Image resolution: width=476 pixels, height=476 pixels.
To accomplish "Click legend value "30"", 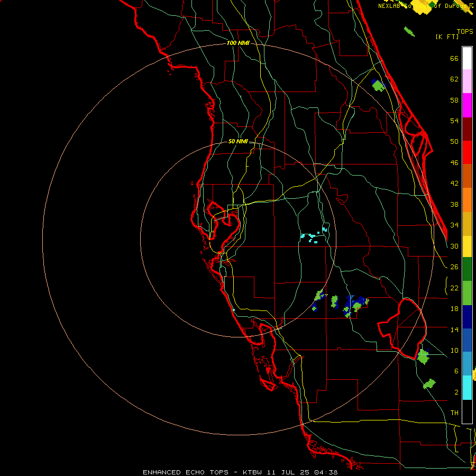I will click(454, 246).
